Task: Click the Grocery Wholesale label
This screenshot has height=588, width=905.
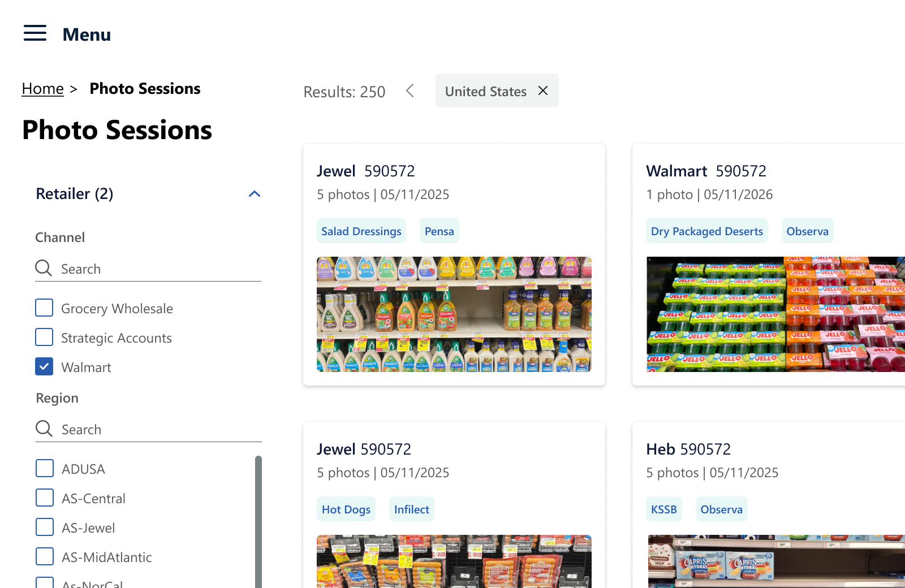Action: pyautogui.click(x=117, y=309)
